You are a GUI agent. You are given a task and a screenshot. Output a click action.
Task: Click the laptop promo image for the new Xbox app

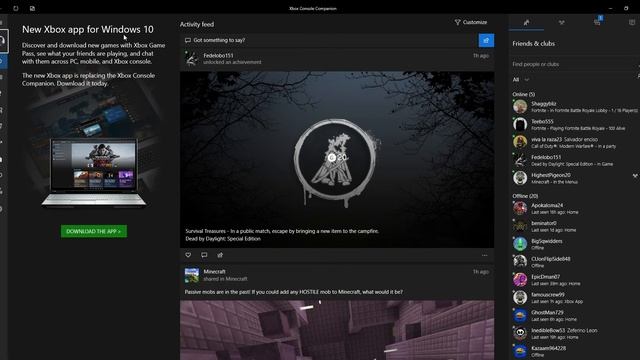point(94,172)
